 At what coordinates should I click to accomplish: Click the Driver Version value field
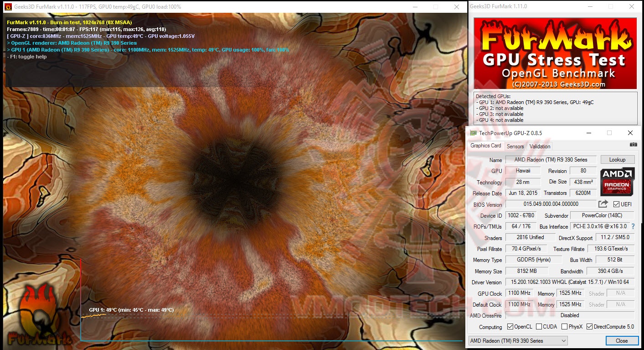570,282
